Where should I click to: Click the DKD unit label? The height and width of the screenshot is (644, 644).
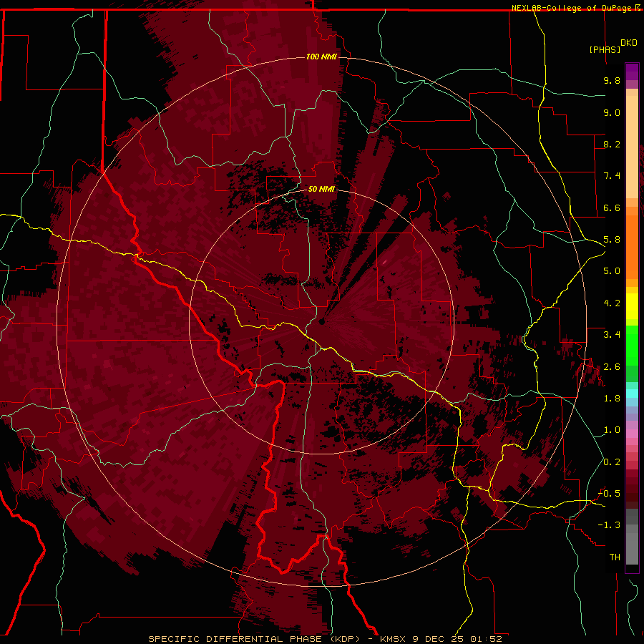click(629, 43)
